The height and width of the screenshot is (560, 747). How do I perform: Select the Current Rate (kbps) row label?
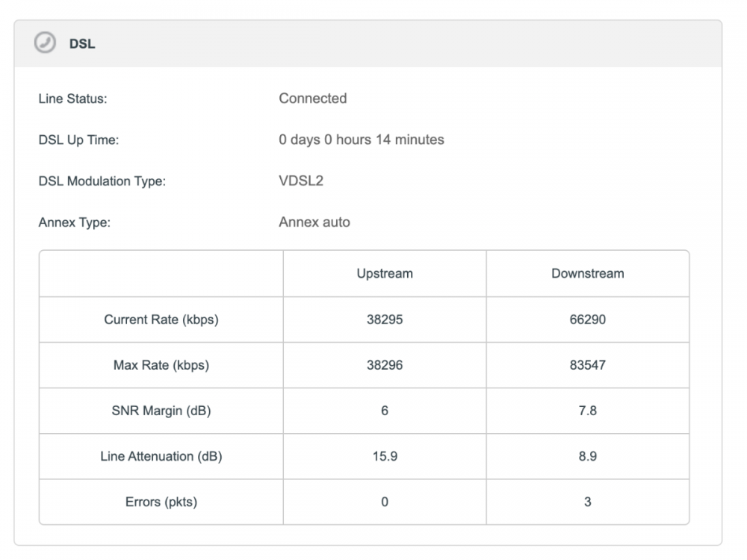click(161, 320)
